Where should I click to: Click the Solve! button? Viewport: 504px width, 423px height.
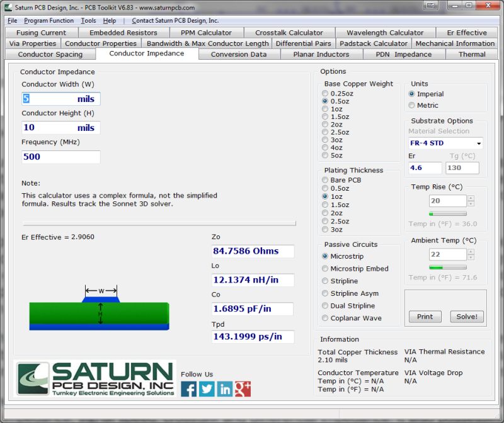[467, 317]
